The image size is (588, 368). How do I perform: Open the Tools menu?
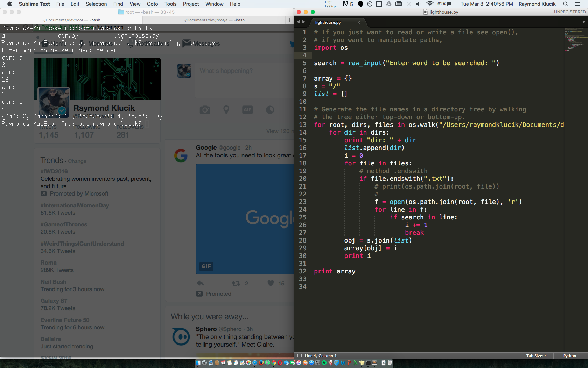pos(170,4)
